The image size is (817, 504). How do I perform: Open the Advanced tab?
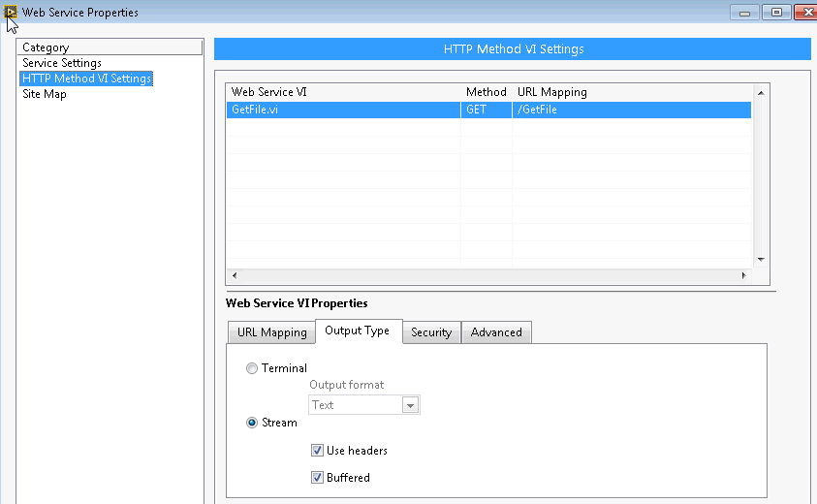496,332
